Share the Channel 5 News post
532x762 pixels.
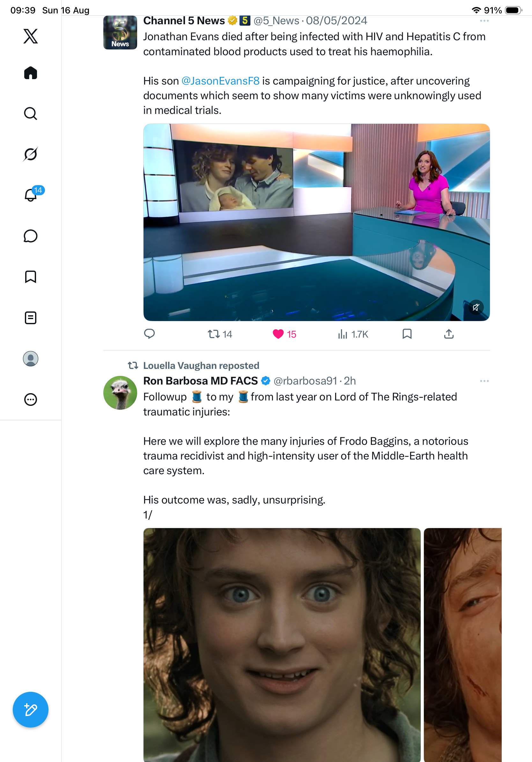click(449, 334)
